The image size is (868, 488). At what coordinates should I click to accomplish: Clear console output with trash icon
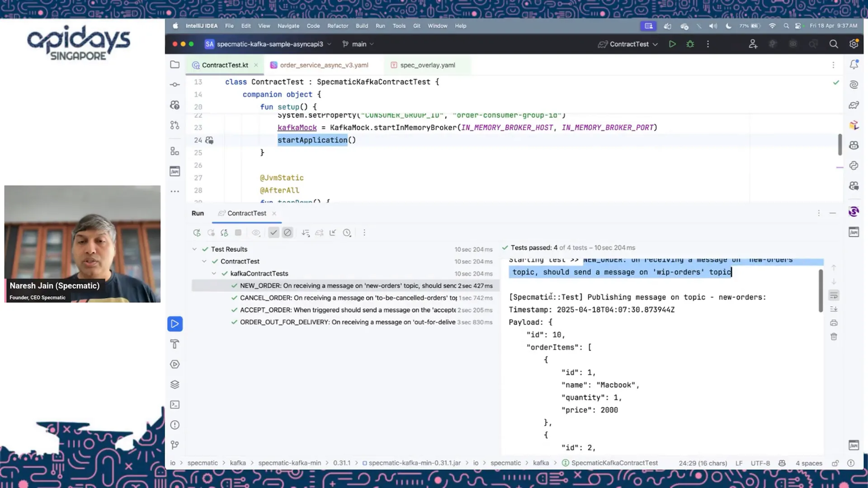pos(834,337)
